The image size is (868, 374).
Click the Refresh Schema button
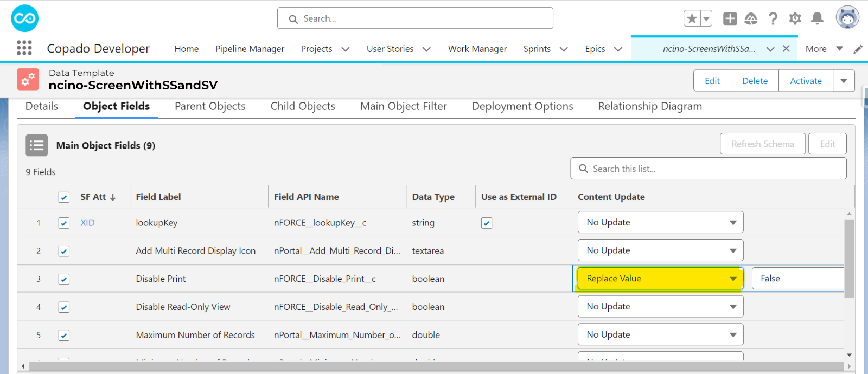(763, 144)
